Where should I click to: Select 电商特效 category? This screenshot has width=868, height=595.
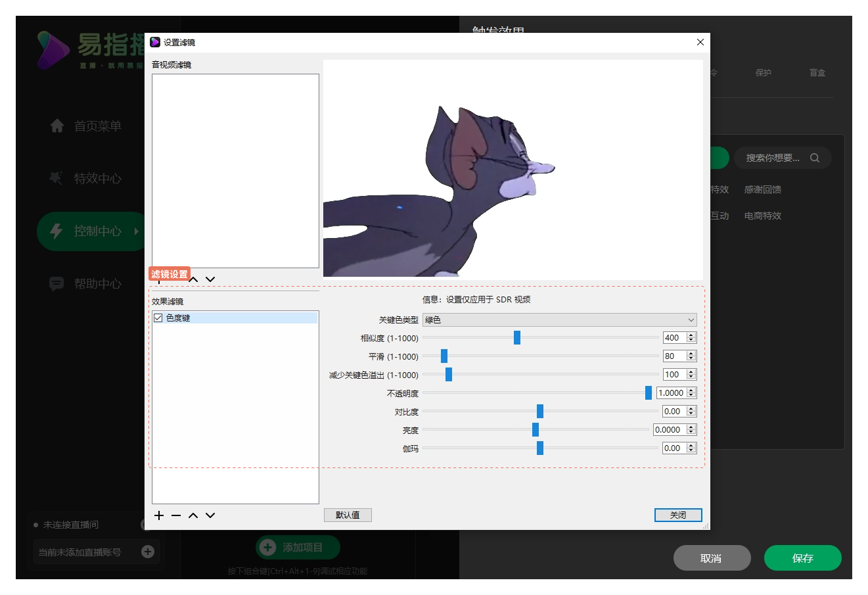pyautogui.click(x=763, y=216)
